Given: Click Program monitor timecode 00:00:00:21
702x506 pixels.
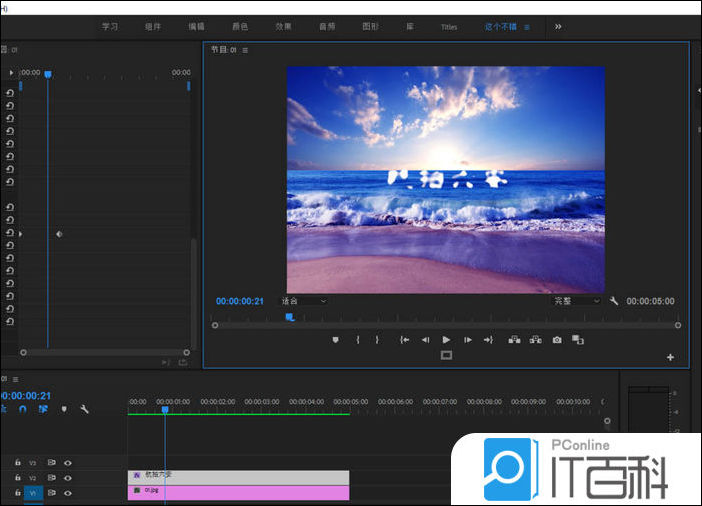Looking at the screenshot, I should coord(240,301).
